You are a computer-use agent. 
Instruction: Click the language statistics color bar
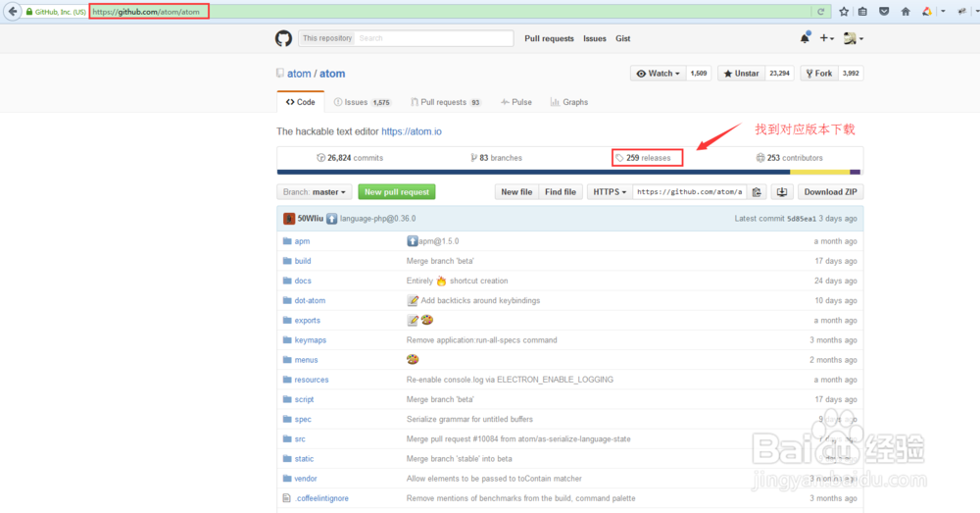click(570, 172)
